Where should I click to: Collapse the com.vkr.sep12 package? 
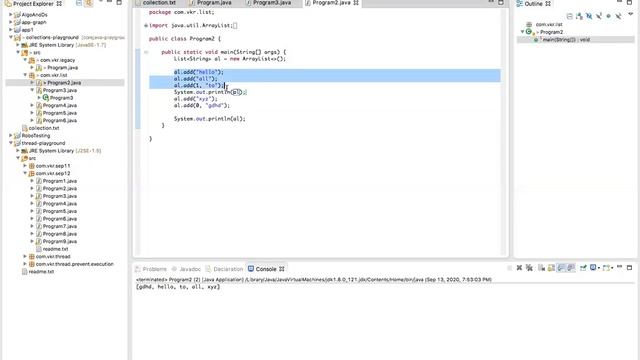25,173
